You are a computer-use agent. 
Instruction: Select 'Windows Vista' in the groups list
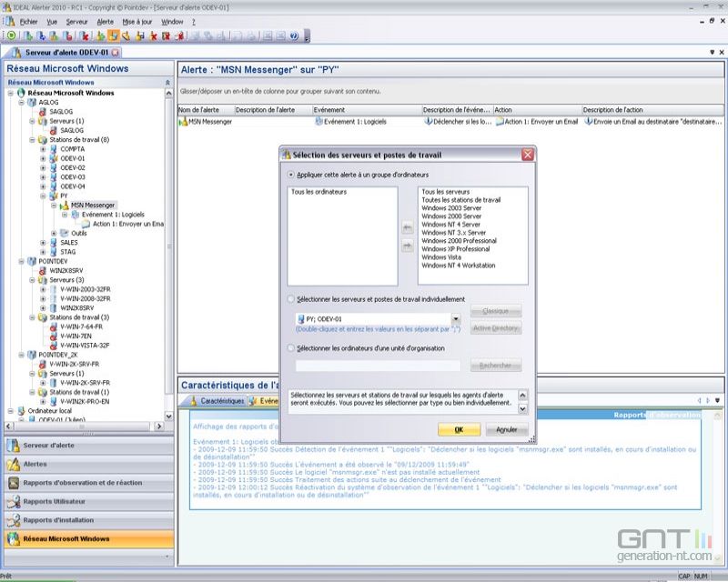coord(441,257)
